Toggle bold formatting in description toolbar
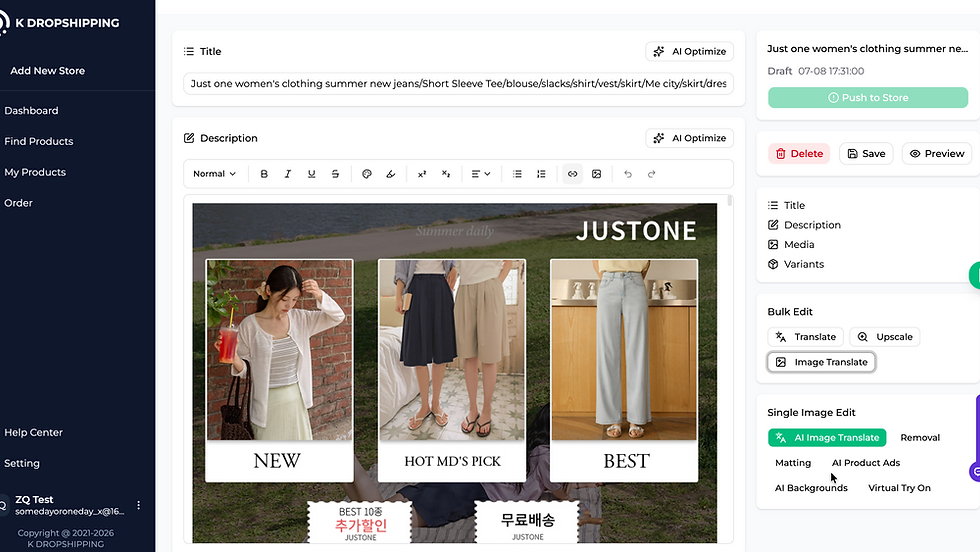Image resolution: width=980 pixels, height=552 pixels. point(264,174)
